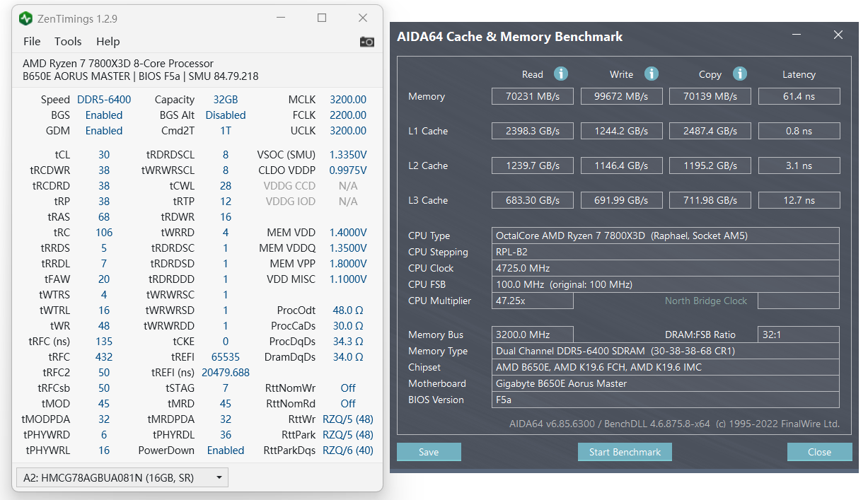Open the Tools menu in ZenTimings
Viewport: 868px width, 500px height.
(x=68, y=42)
